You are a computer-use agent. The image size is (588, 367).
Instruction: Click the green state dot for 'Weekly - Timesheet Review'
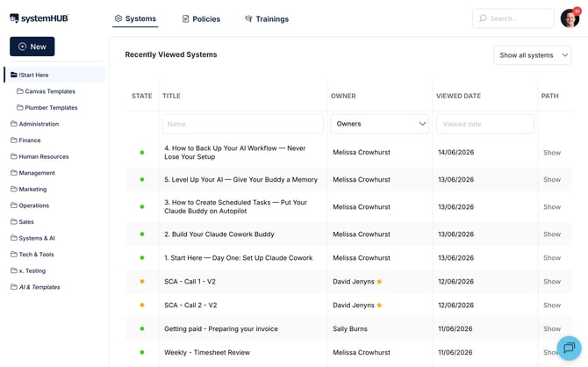tap(142, 352)
